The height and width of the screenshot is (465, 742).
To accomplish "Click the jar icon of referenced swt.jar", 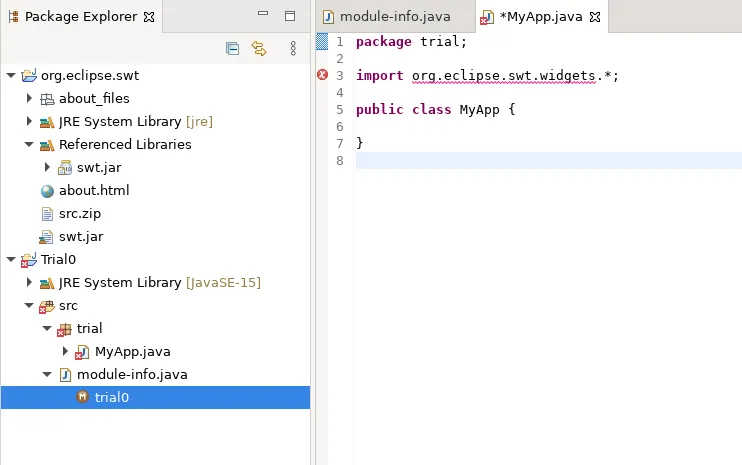I will pyautogui.click(x=65, y=168).
